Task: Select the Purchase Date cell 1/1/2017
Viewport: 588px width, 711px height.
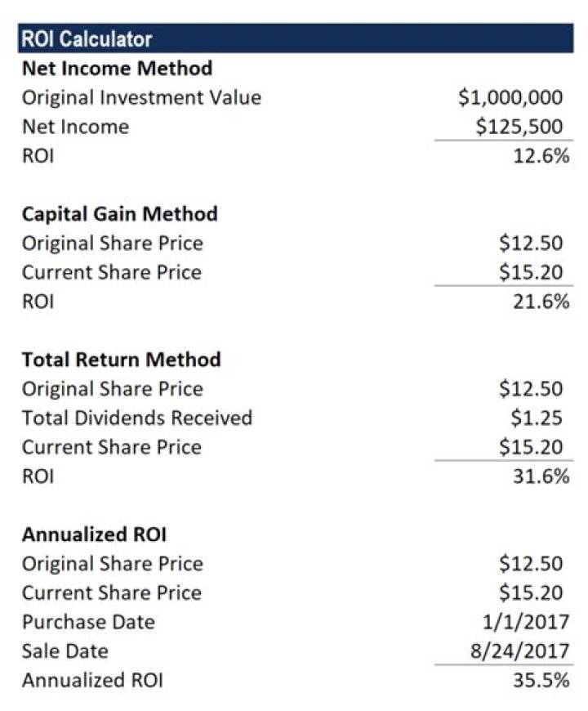Action: (525, 622)
